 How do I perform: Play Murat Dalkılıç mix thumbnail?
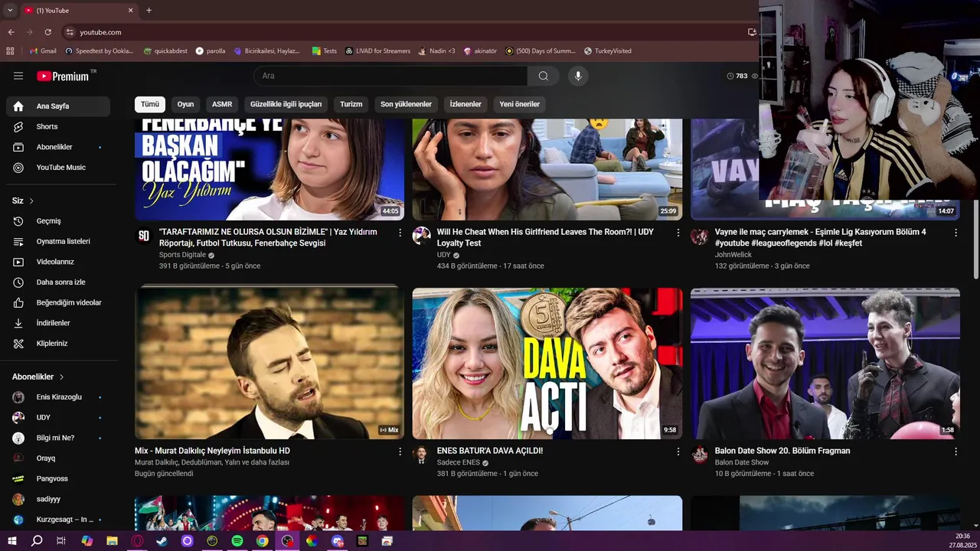pos(269,364)
